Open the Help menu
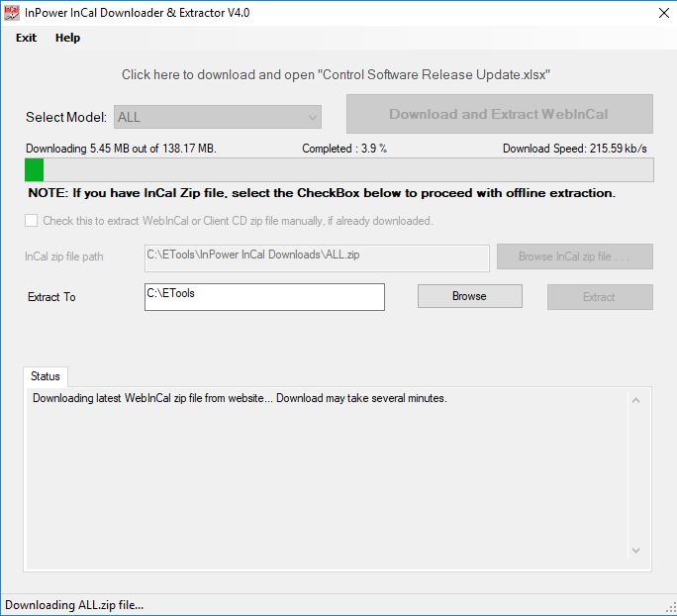 [67, 38]
